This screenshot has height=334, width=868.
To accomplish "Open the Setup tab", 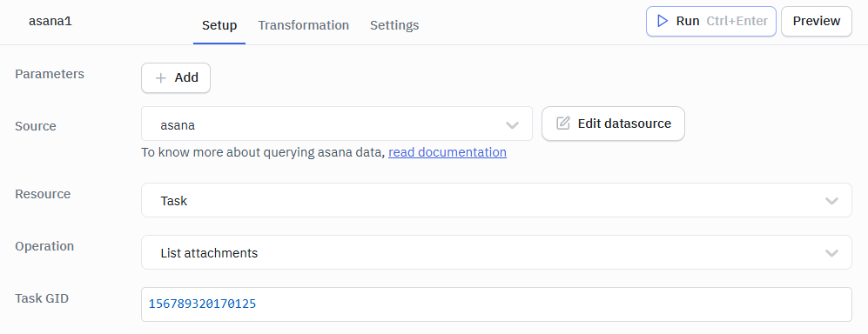I will point(219,25).
